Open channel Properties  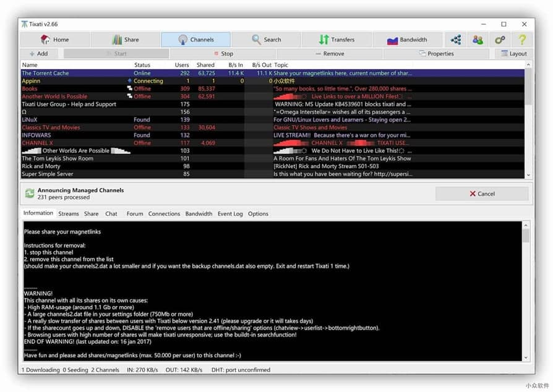click(x=436, y=54)
